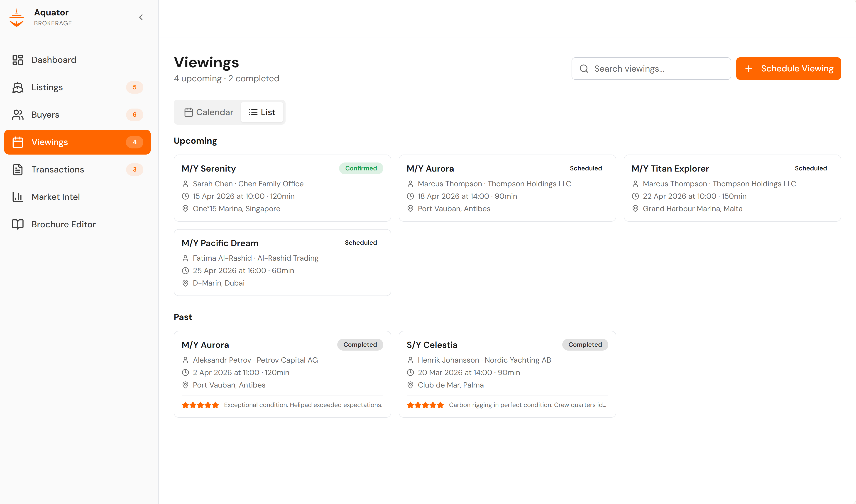Click the Transactions badge showing 3

point(135,170)
